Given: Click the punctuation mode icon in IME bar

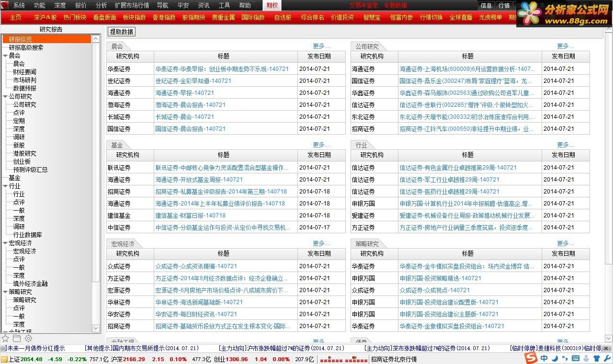Looking at the screenshot, I should point(565,359).
